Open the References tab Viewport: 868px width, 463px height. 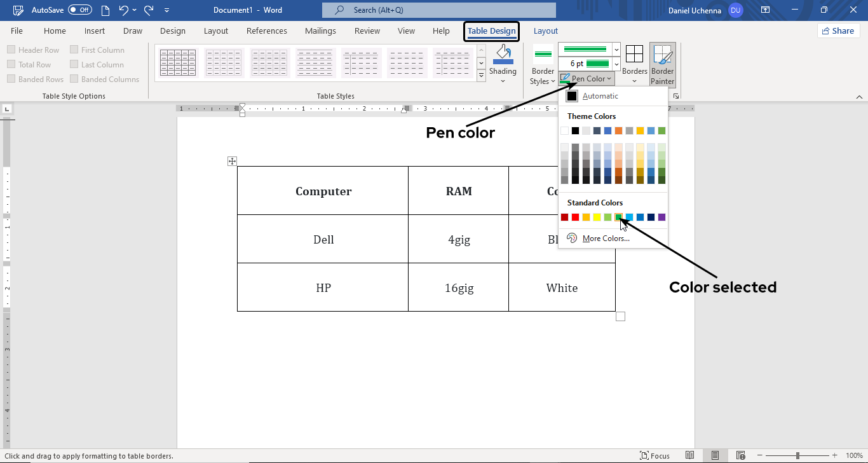coord(266,31)
